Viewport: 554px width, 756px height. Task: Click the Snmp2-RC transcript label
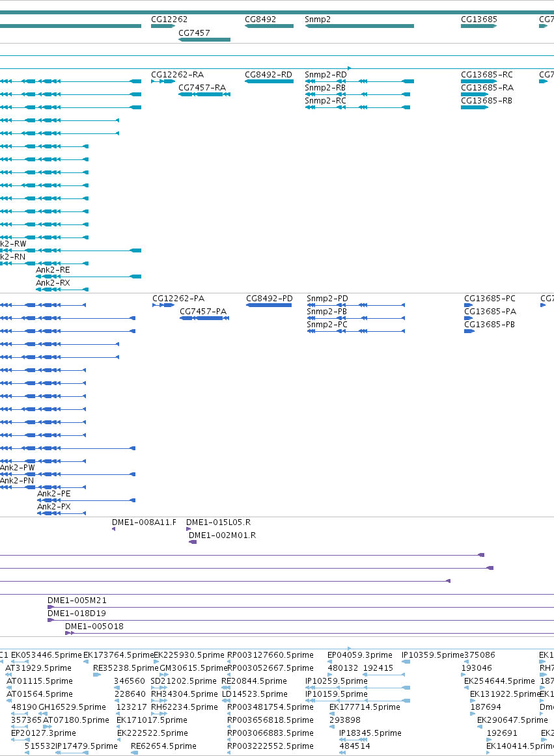(325, 101)
